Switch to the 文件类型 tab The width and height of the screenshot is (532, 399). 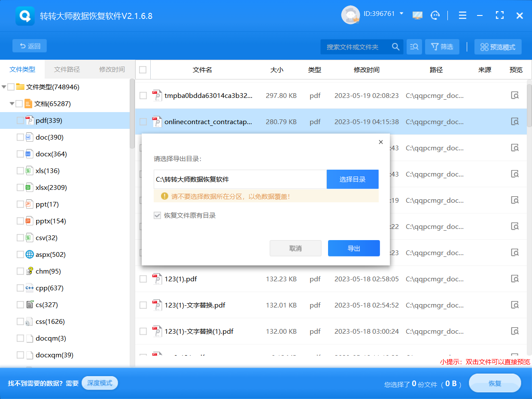coord(22,69)
